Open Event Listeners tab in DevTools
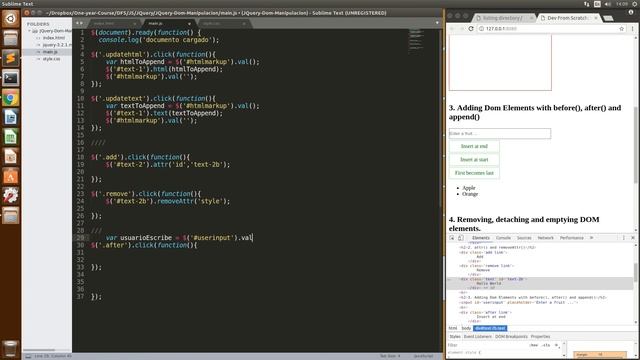 478,337
